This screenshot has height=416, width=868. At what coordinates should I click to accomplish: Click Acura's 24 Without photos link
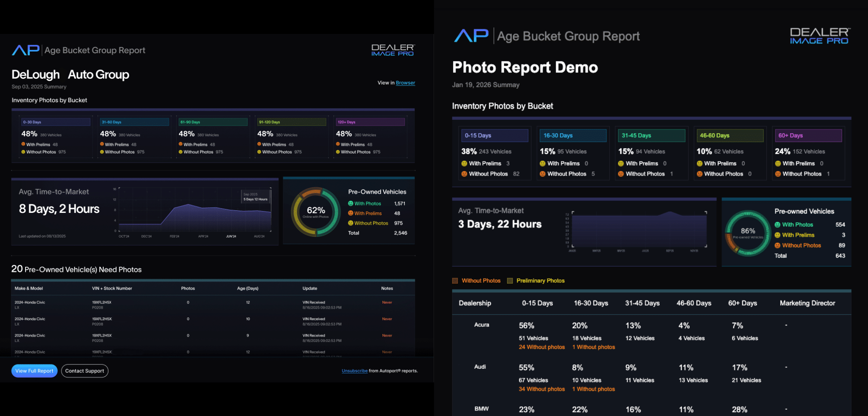542,347
